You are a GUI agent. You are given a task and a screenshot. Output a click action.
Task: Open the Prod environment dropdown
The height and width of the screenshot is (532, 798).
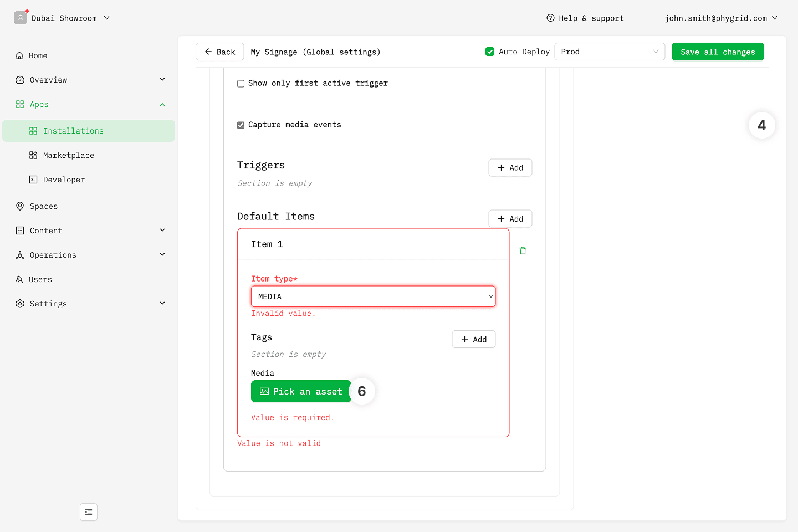tap(609, 52)
